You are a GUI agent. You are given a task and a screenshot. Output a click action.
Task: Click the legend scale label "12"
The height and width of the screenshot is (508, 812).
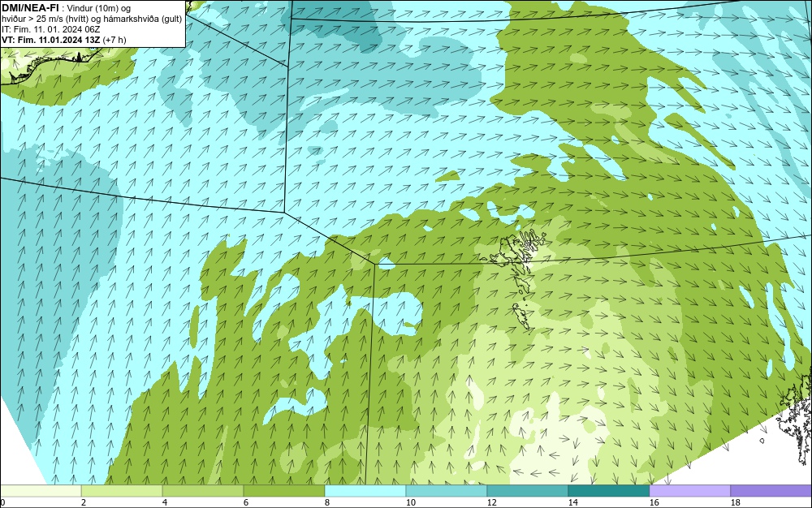coord(491,502)
